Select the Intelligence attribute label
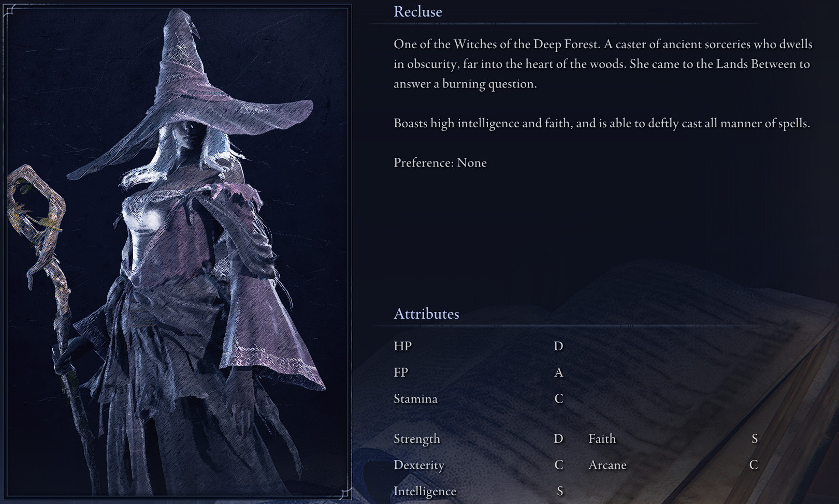Viewport: 839px width, 504px height. (x=425, y=492)
